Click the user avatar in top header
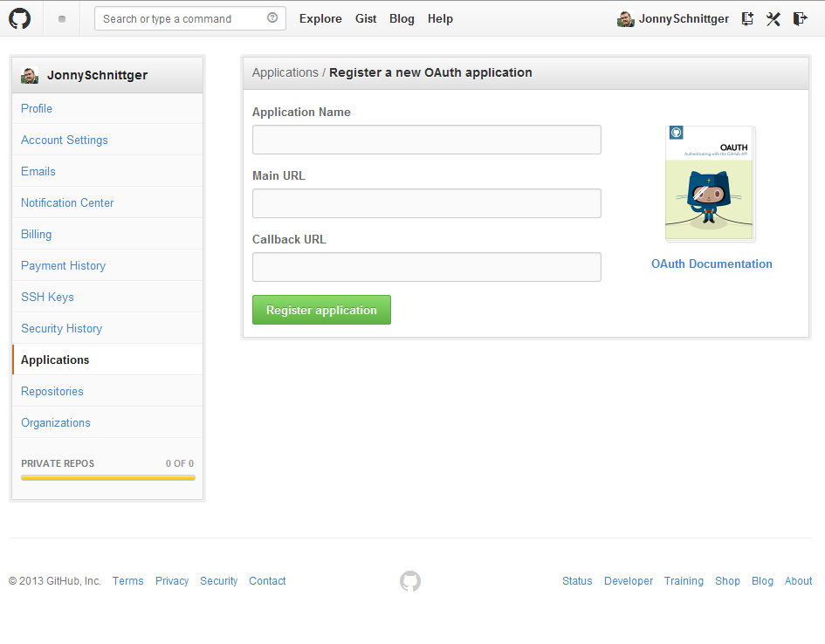This screenshot has width=825, height=644. pos(626,19)
